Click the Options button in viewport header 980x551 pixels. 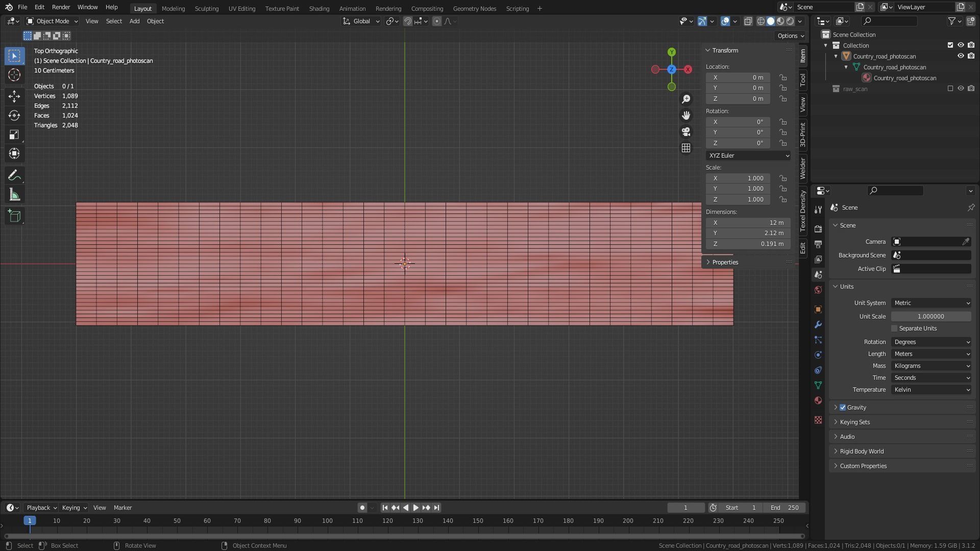[x=790, y=36]
